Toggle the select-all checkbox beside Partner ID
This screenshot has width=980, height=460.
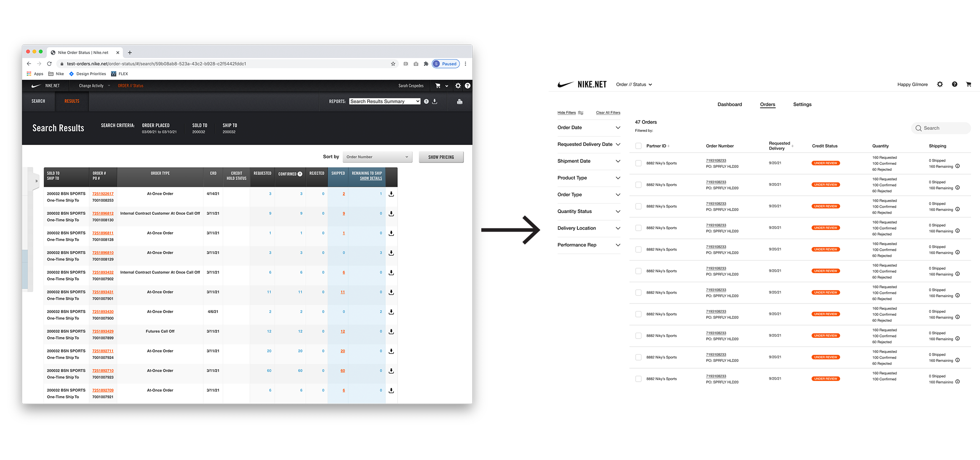pyautogui.click(x=638, y=146)
